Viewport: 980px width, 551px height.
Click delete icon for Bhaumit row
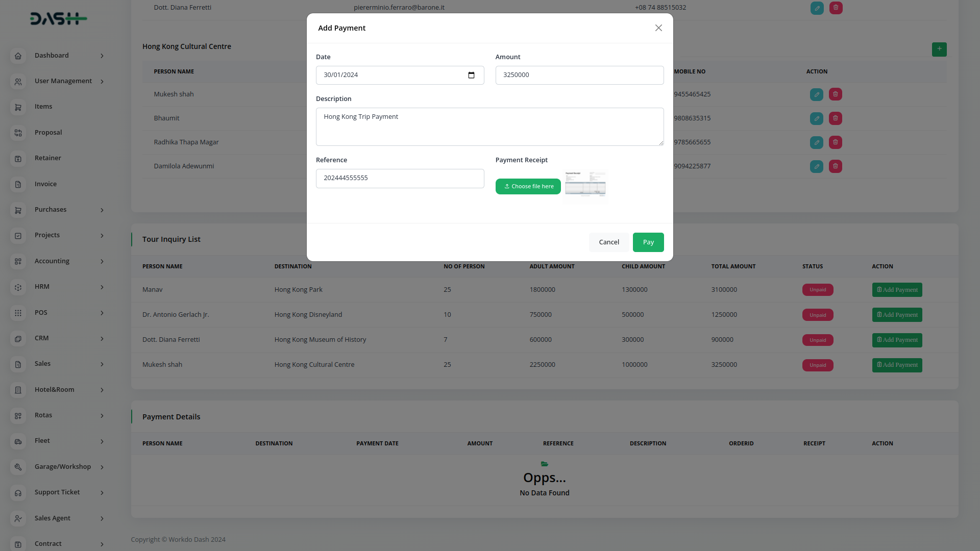[x=836, y=118]
